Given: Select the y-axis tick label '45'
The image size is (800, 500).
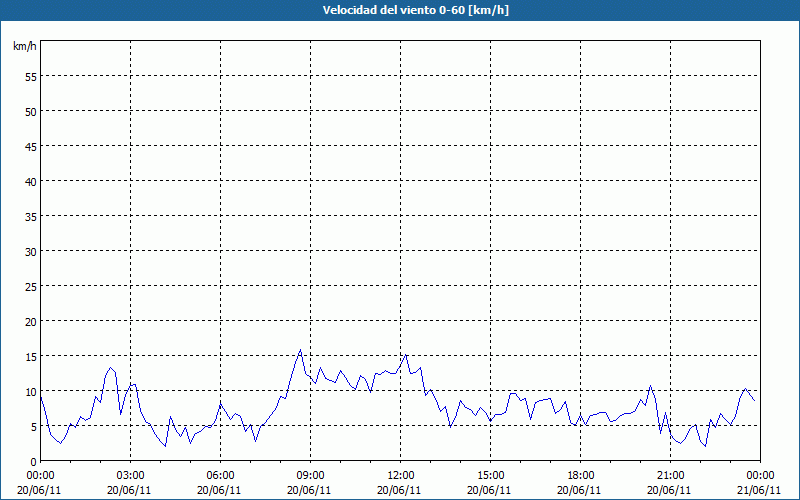Looking at the screenshot, I should [31, 146].
